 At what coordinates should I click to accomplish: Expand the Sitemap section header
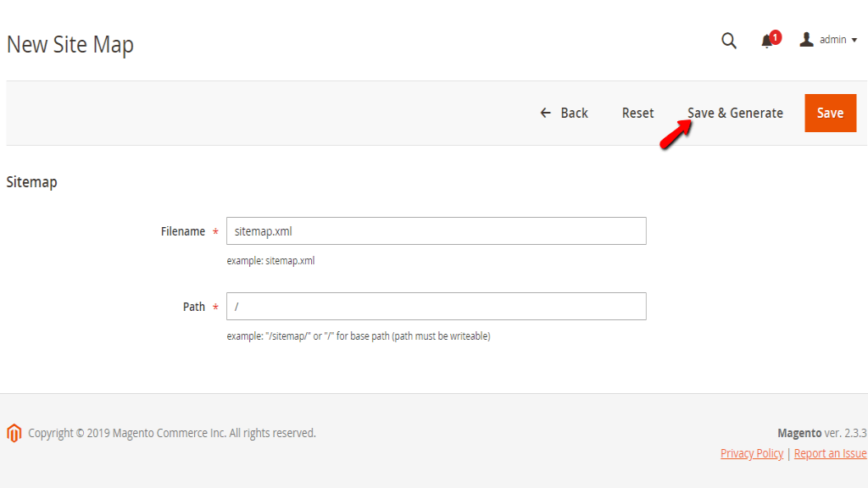(31, 181)
